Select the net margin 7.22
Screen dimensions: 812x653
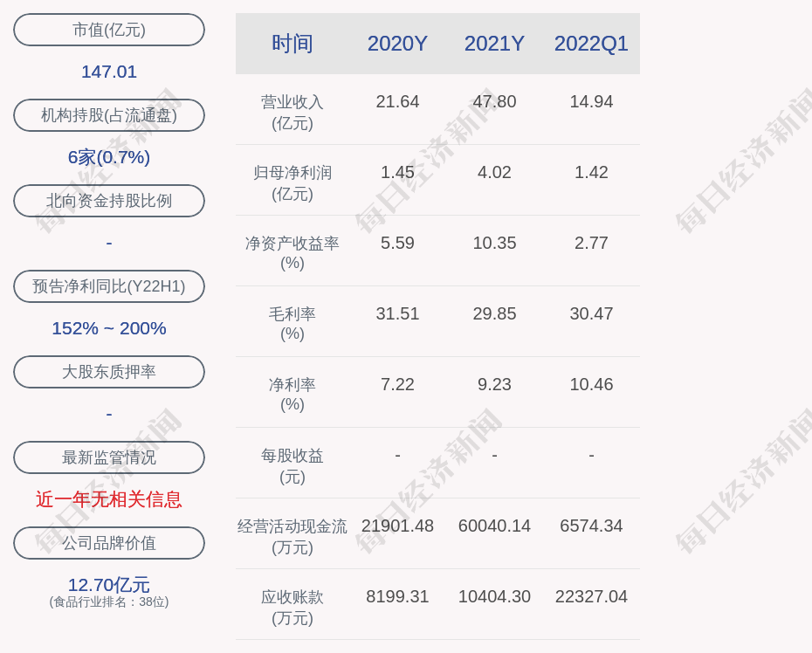tap(397, 384)
